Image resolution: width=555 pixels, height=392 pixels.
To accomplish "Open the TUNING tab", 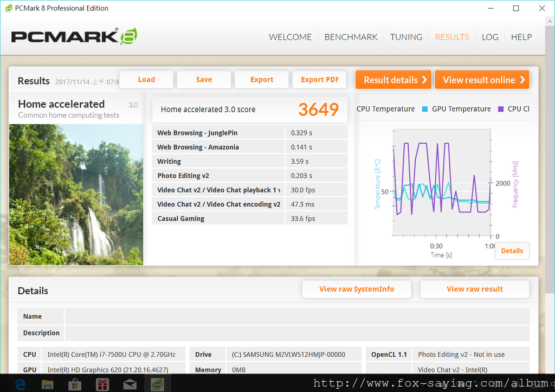I will [x=406, y=37].
